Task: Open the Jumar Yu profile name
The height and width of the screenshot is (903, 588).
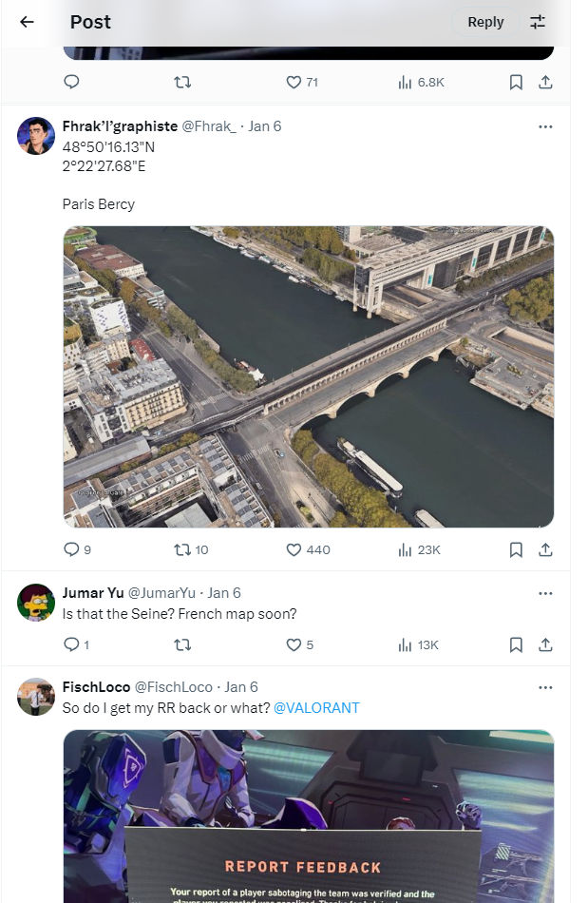Action: point(93,593)
